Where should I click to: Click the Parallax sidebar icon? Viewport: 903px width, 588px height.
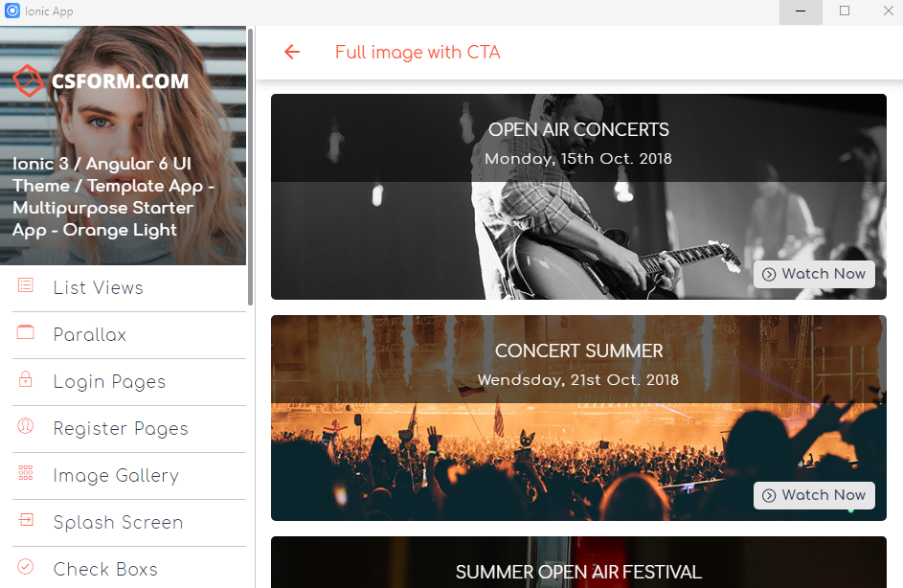[x=25, y=332]
